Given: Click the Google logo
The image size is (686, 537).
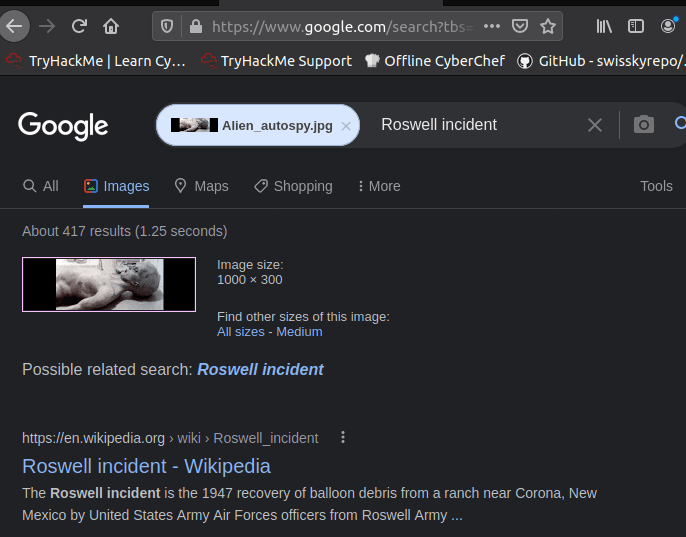Looking at the screenshot, I should 63,126.
